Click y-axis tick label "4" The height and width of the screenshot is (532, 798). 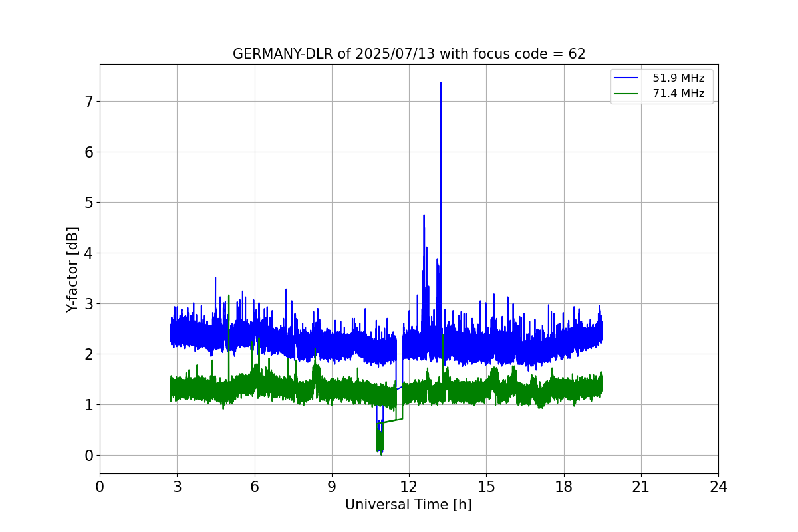pos(88,253)
